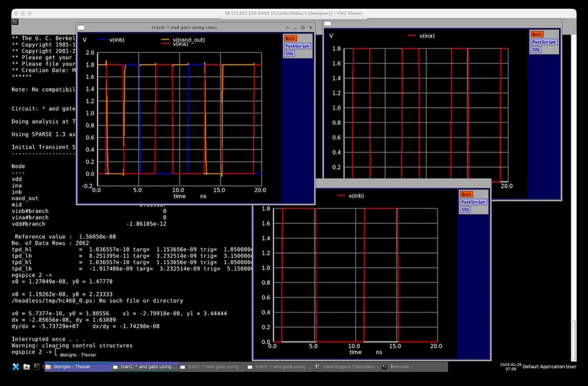Viewport: 588px width, 386px height.
Task: Click SVG in the v(ina) plot
Action: point(536,49)
